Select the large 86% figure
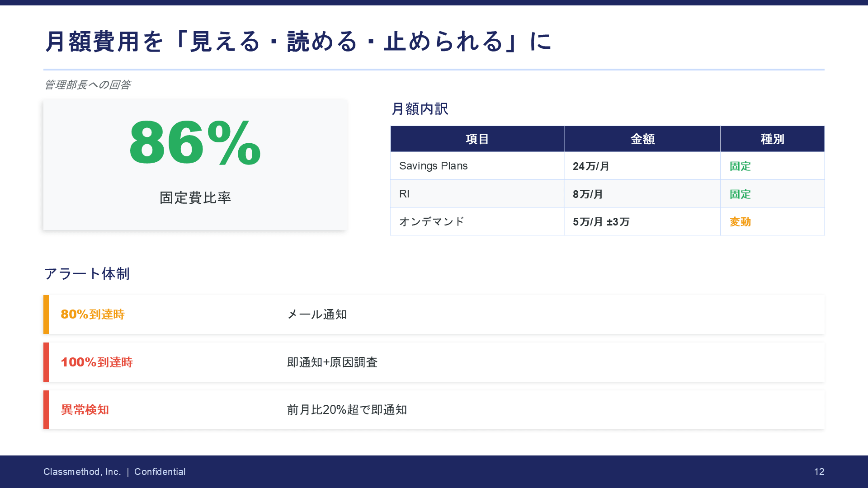 point(195,143)
